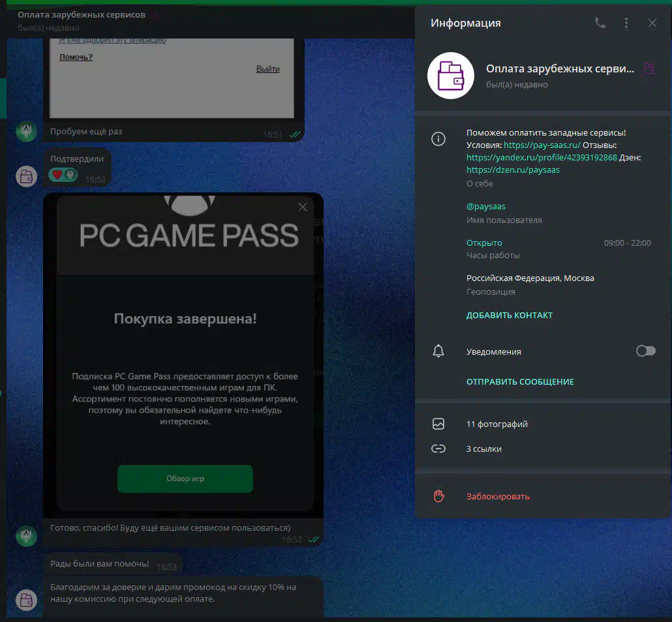Click green eagle avatar beside Пробуем ещё раз
The width and height of the screenshot is (672, 622).
point(27,131)
